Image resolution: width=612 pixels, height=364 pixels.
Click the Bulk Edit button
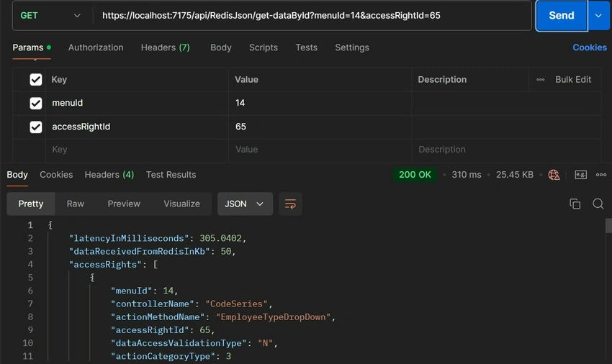click(573, 80)
